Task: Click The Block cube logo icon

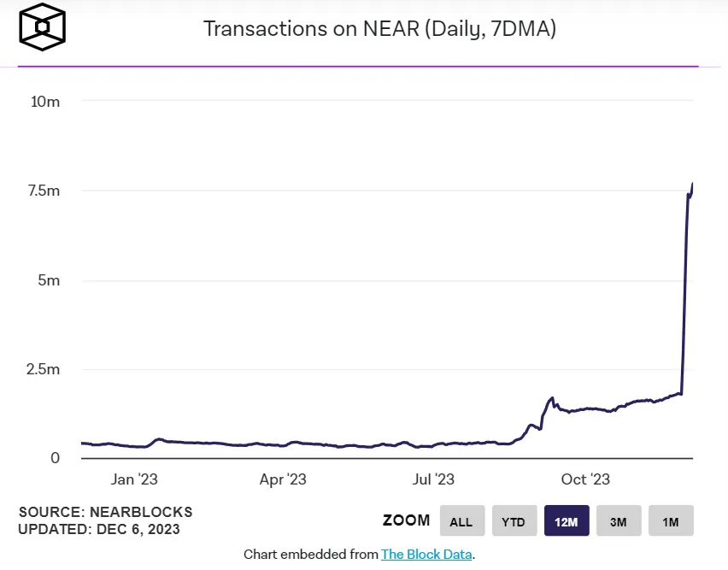Action: (42, 27)
